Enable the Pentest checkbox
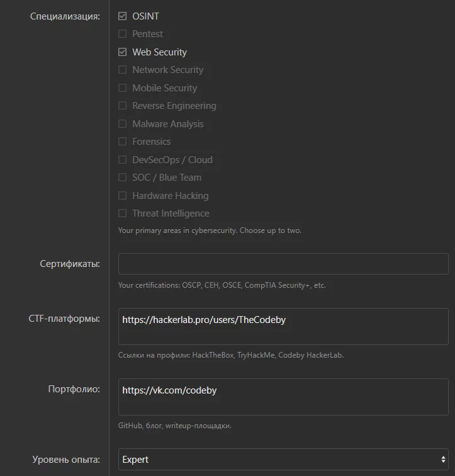 click(123, 34)
